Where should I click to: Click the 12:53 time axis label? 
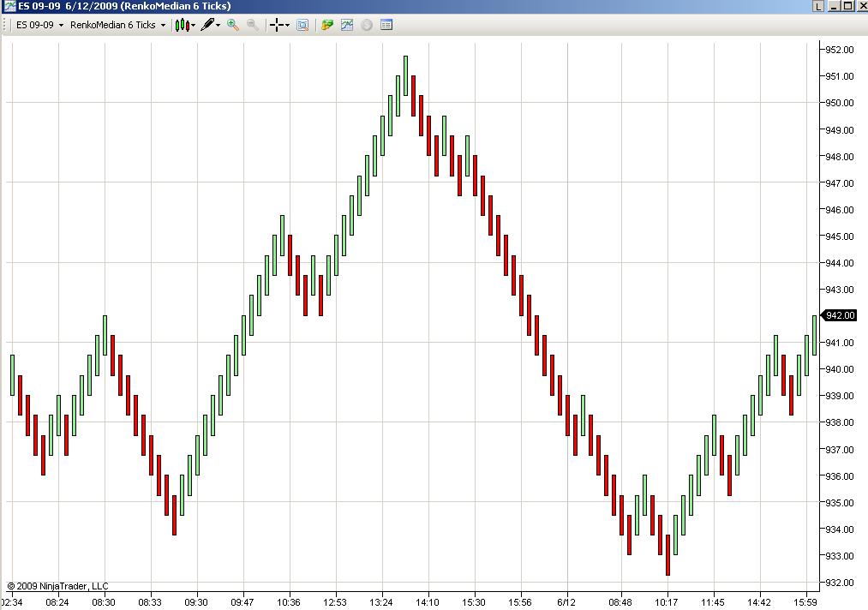(334, 602)
